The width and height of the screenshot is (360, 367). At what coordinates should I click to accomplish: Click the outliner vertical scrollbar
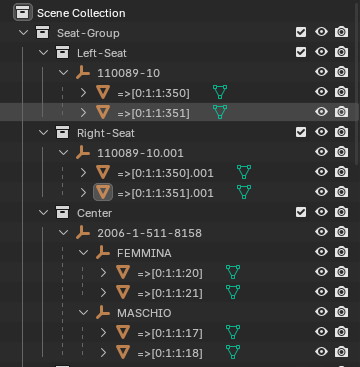point(358,83)
